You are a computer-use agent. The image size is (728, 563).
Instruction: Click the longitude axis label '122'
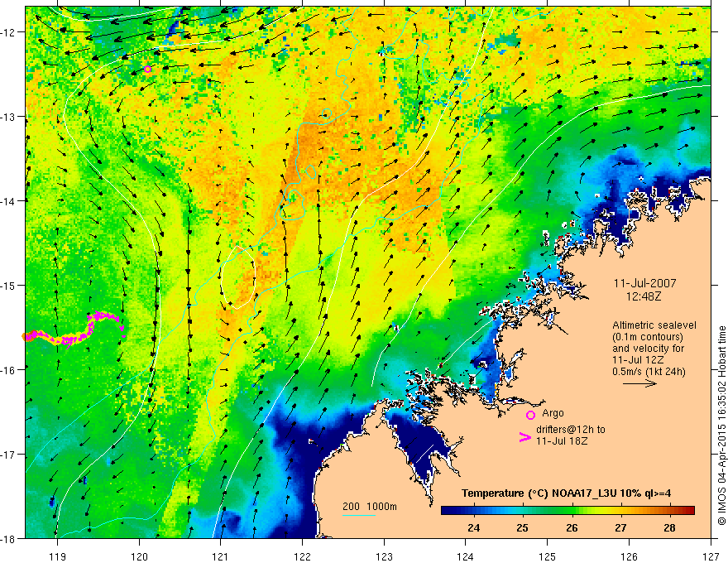tap(302, 556)
